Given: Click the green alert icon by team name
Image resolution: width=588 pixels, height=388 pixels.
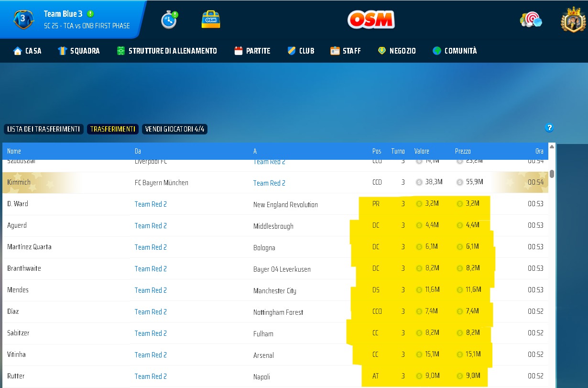Looking at the screenshot, I should click(91, 14).
